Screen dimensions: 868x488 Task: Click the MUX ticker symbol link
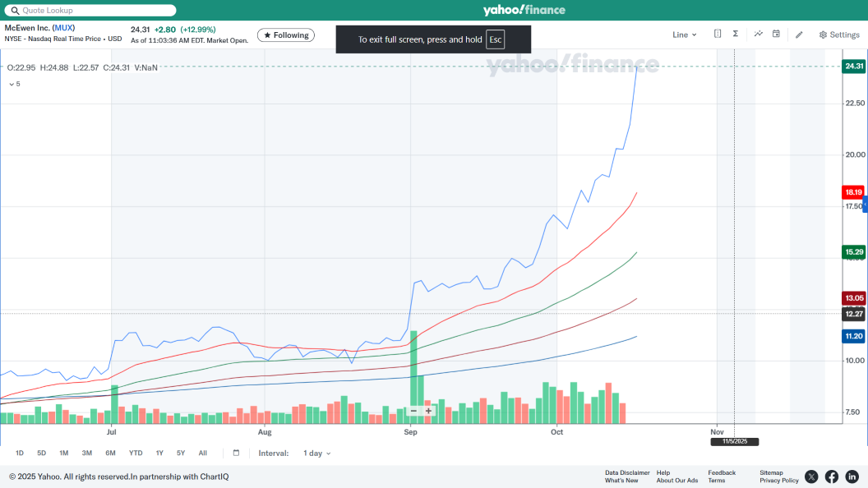[63, 28]
